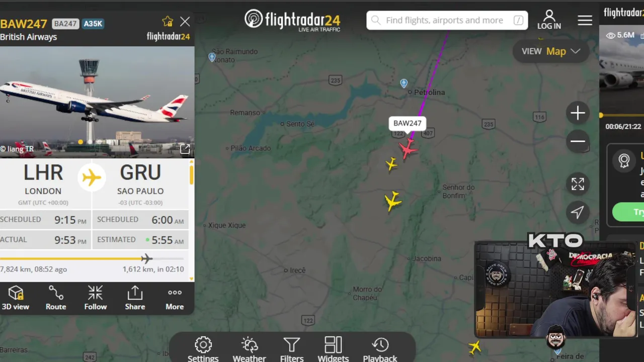Open the Weather layer panel
This screenshot has width=644, height=362.
pos(249,349)
